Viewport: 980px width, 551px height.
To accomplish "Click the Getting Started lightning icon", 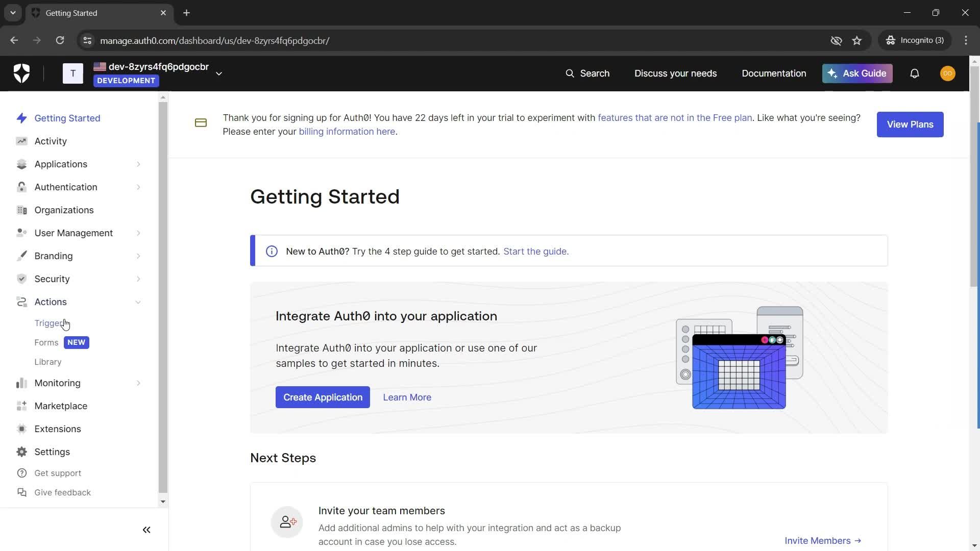I will (21, 118).
